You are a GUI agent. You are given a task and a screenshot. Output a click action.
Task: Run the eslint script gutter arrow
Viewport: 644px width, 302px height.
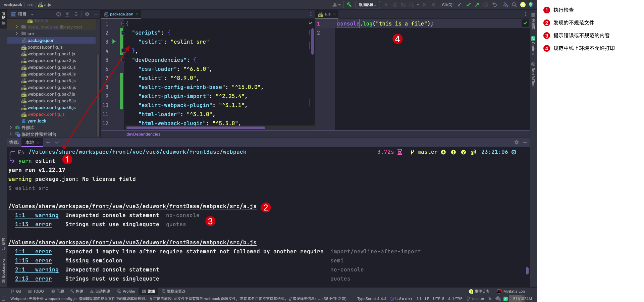(114, 42)
